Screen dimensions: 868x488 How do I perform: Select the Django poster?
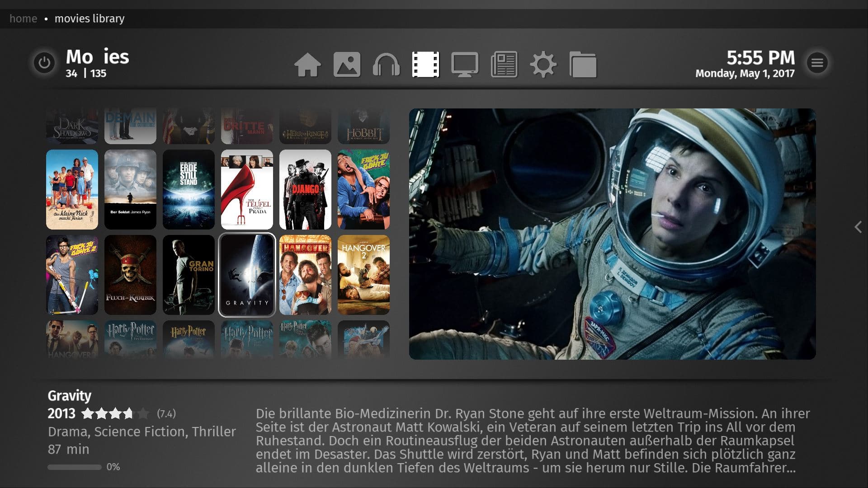coord(305,190)
